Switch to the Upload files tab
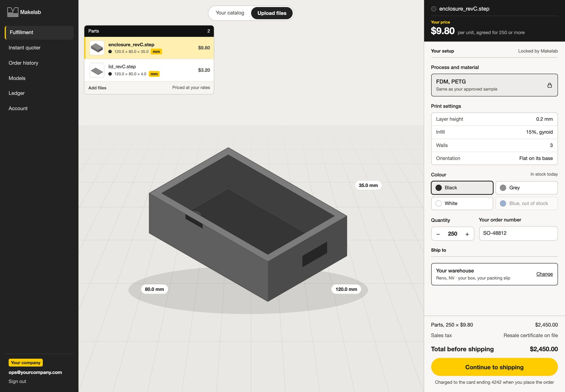Image resolution: width=565 pixels, height=392 pixels. [272, 13]
